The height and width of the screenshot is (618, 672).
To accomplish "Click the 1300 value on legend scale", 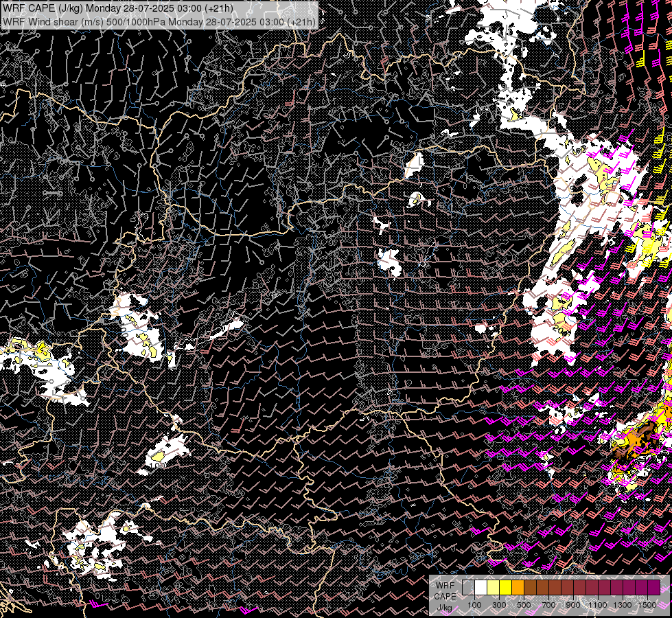I will [x=623, y=605].
